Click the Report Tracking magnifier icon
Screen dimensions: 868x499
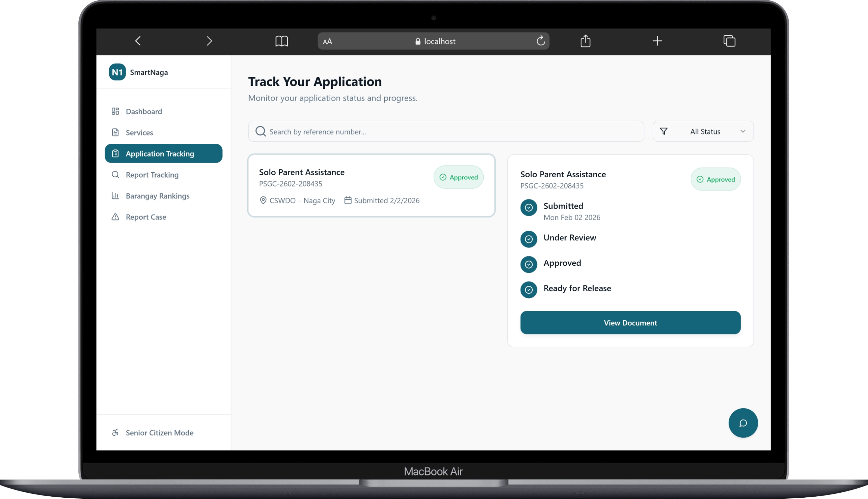(x=115, y=175)
